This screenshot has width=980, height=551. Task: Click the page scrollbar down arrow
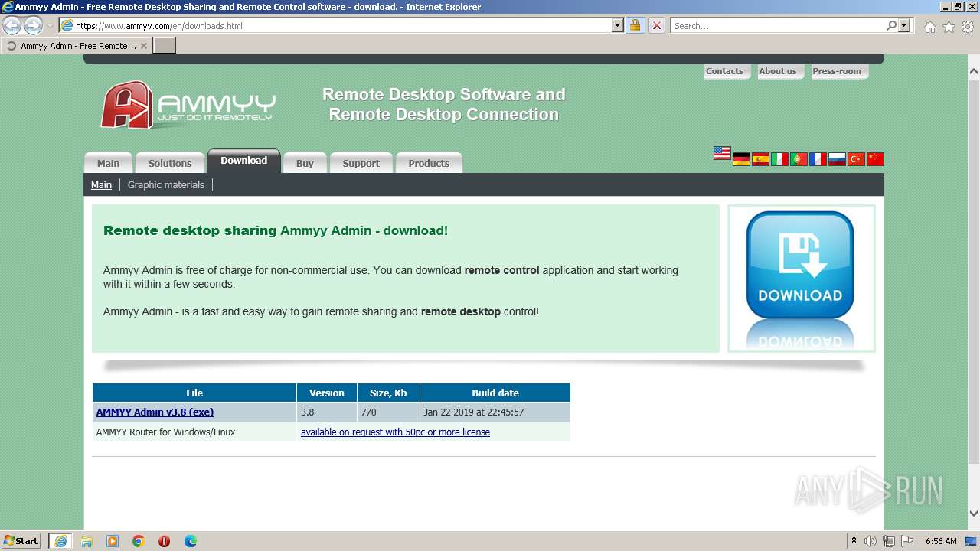click(x=974, y=514)
